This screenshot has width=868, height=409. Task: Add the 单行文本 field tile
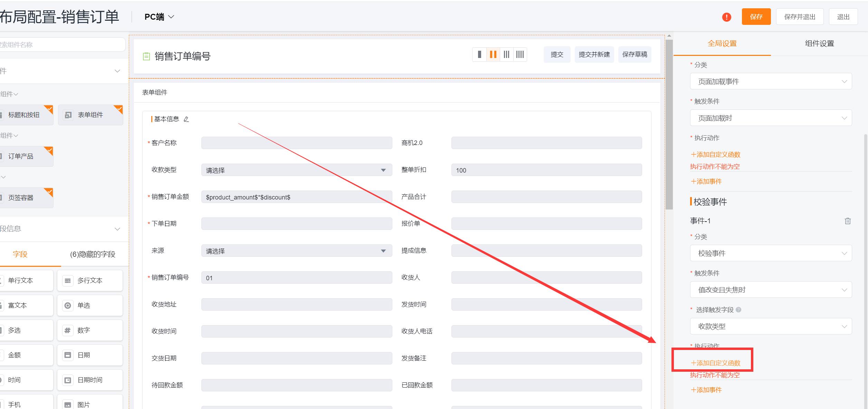coord(26,281)
